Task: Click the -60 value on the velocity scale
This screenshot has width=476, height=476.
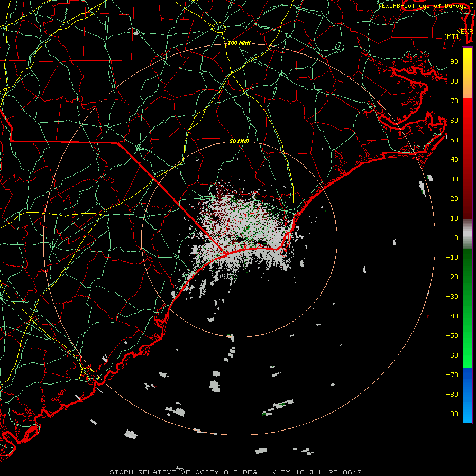Action: click(452, 355)
